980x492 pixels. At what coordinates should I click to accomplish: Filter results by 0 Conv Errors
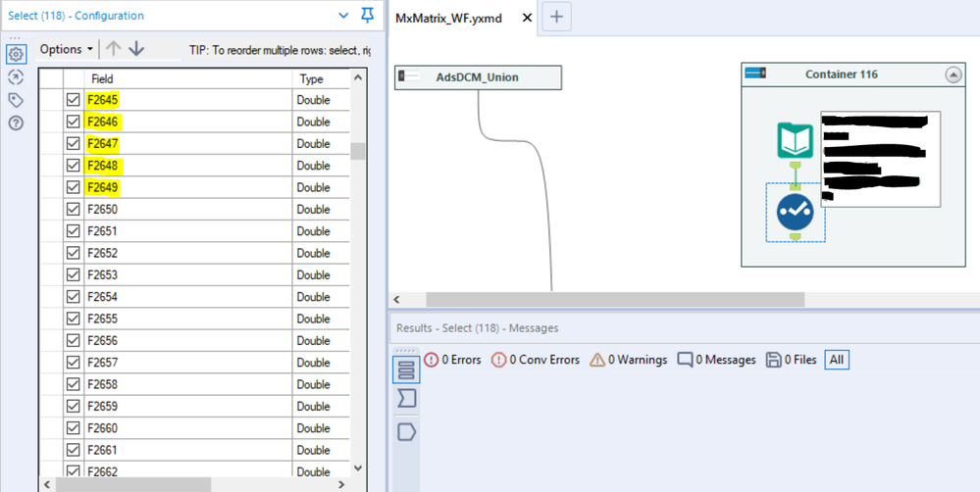point(535,360)
